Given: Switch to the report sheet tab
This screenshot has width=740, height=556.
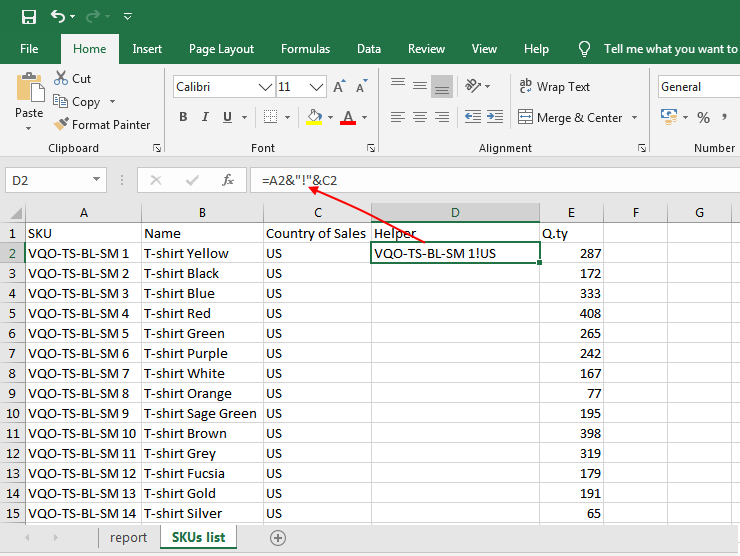Looking at the screenshot, I should pyautogui.click(x=129, y=538).
